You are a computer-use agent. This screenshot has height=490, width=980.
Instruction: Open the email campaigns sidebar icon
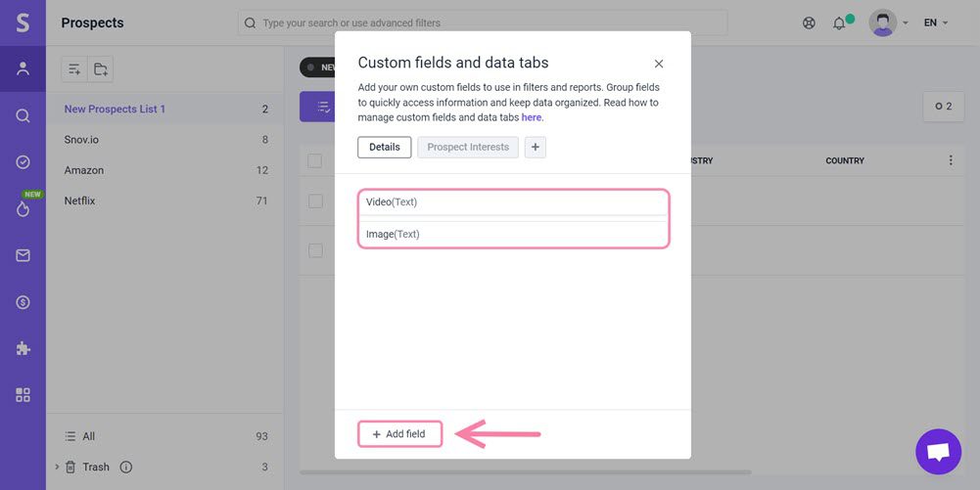(x=23, y=255)
